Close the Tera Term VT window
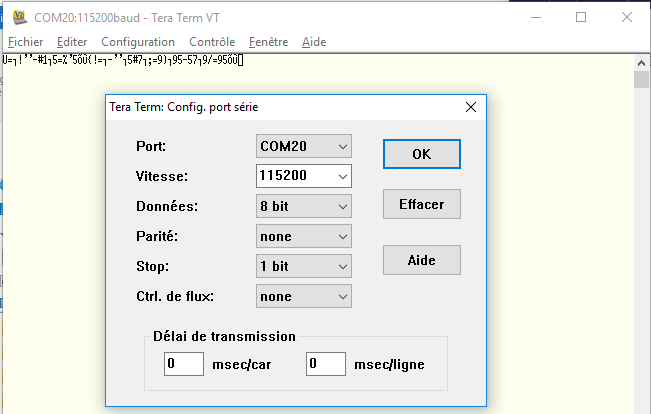The width and height of the screenshot is (651, 414). click(x=627, y=17)
